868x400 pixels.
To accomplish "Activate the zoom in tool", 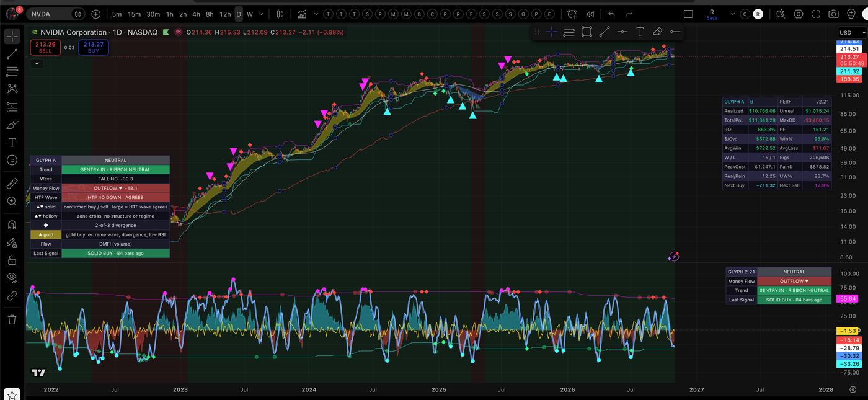I will click(x=12, y=201).
